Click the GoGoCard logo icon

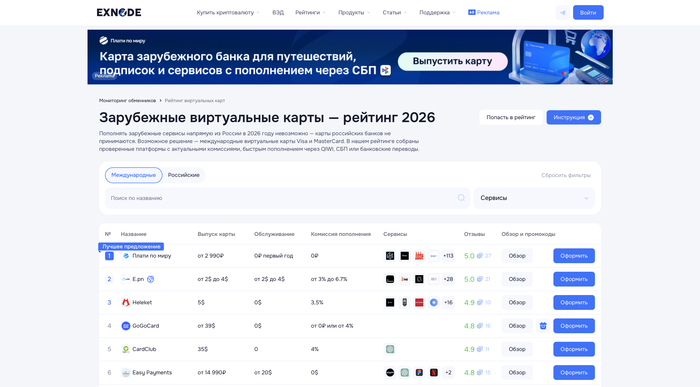point(126,326)
